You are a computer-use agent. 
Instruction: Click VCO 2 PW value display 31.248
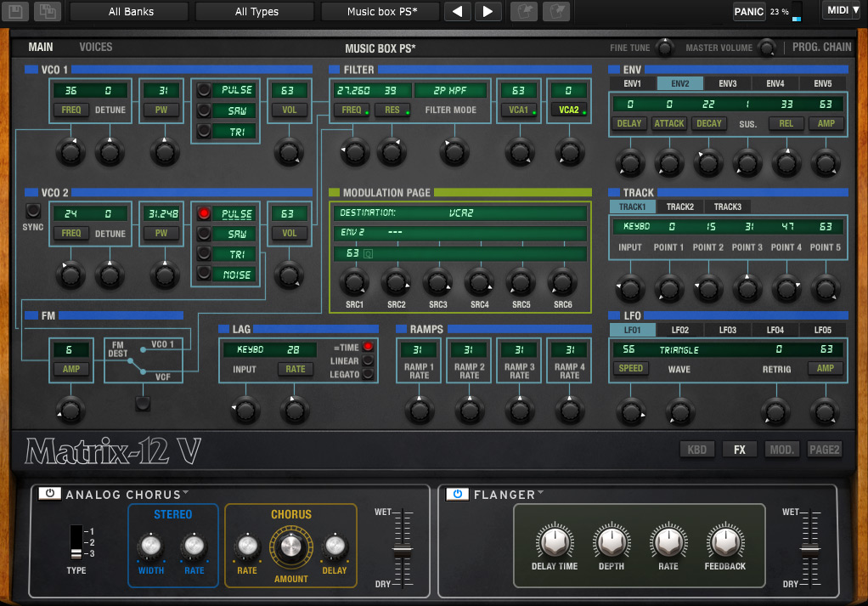click(161, 213)
